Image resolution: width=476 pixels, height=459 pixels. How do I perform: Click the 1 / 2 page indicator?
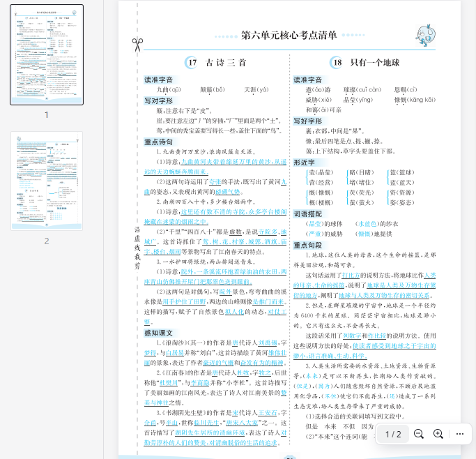coord(394,434)
